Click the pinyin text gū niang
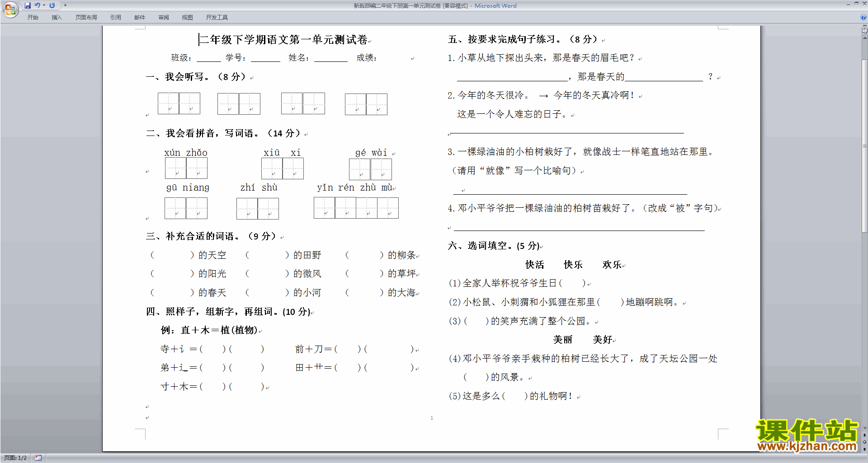 tap(188, 187)
